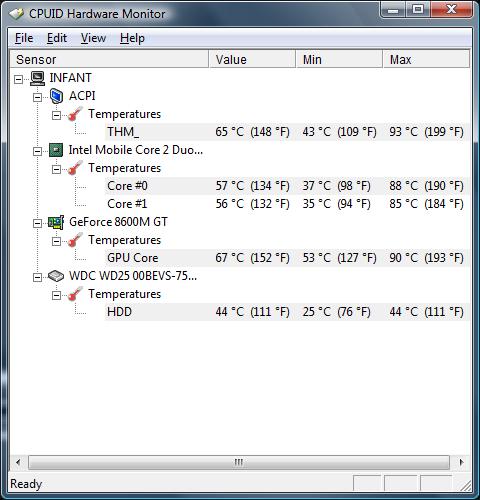The height and width of the screenshot is (500, 480).
Task: Select the GPU Core sensor row
Action: tap(287, 258)
